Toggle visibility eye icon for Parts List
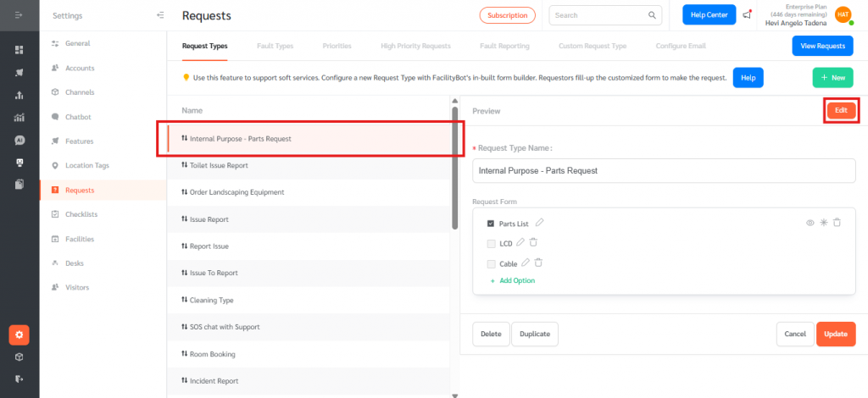 (810, 223)
